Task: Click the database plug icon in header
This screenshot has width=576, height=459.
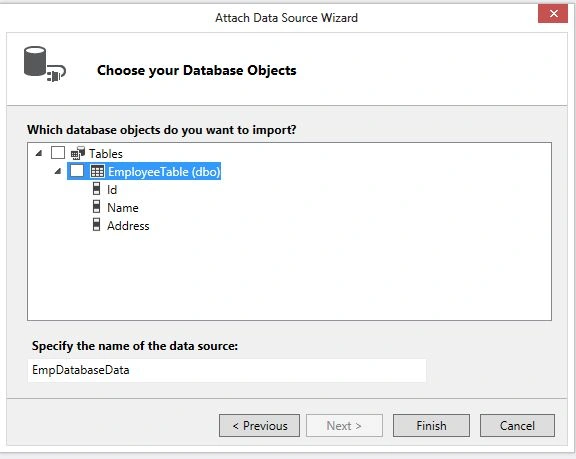Action: pos(45,64)
